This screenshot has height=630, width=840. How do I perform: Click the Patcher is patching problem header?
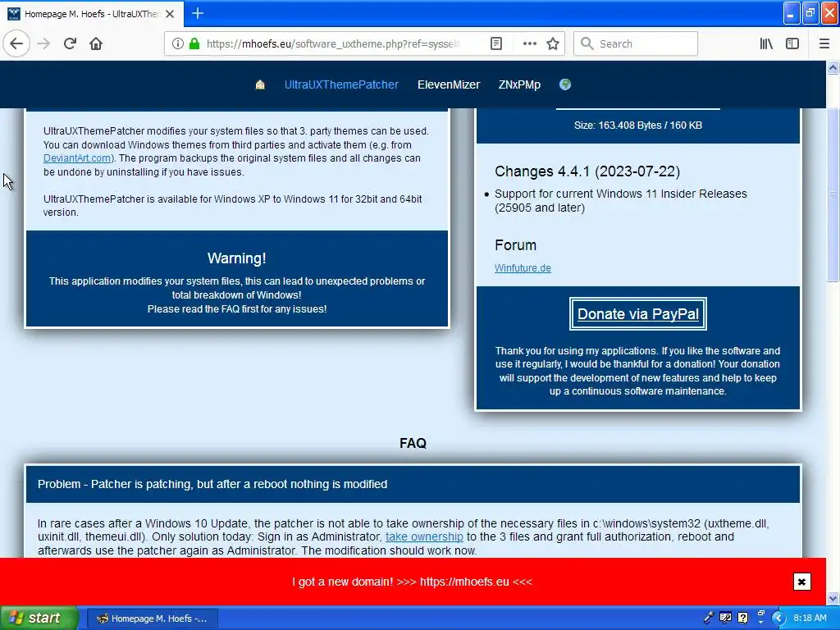pyautogui.click(x=413, y=484)
